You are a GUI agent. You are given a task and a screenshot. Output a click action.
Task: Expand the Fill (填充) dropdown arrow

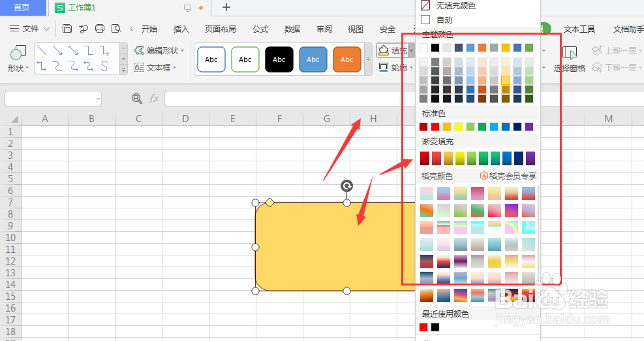(411, 50)
